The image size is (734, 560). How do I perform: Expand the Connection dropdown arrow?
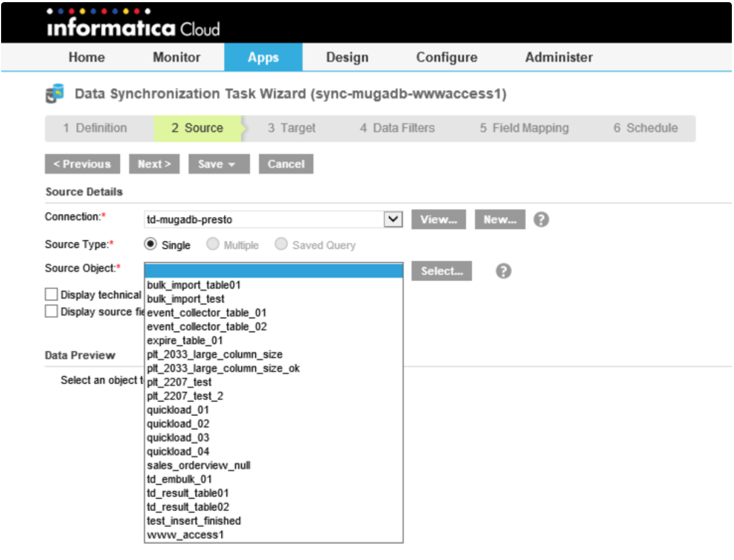coord(393,219)
